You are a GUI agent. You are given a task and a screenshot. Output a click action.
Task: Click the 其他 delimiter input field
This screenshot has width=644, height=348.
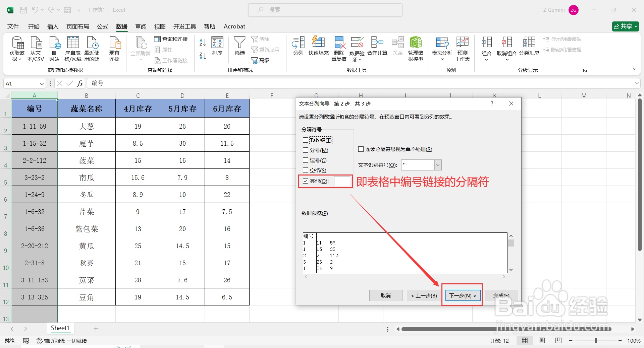[x=342, y=181]
